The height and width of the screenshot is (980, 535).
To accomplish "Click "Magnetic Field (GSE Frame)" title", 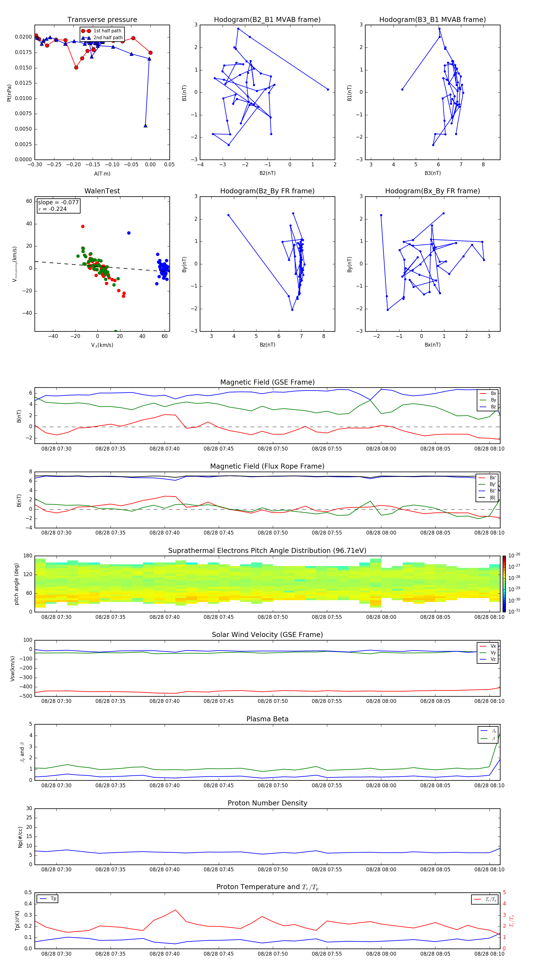I will (267, 382).
